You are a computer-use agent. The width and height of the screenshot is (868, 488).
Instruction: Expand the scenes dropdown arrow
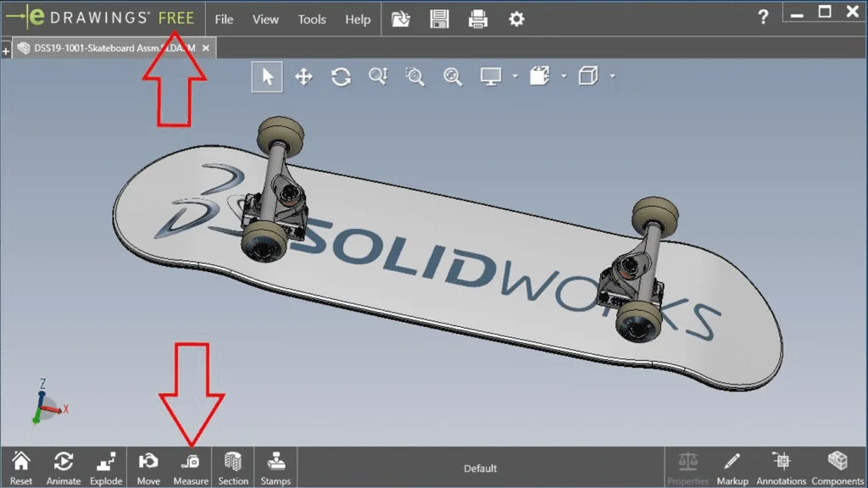564,75
